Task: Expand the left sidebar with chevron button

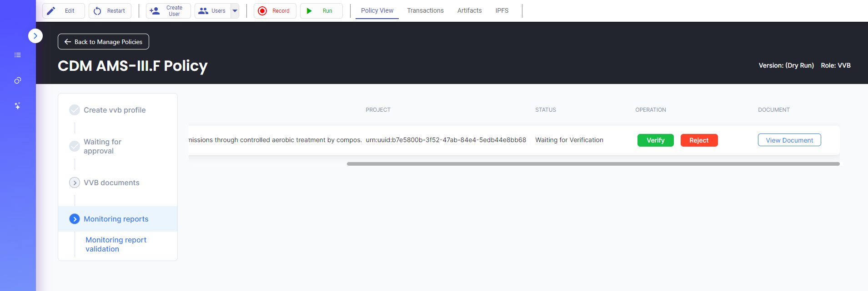Action: [35, 36]
